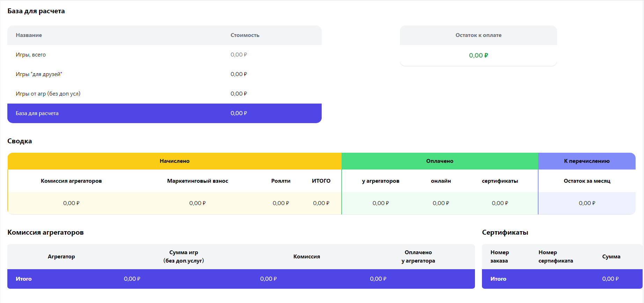Click the "Маркетинговый взнос" column header
This screenshot has width=644, height=303.
197,181
